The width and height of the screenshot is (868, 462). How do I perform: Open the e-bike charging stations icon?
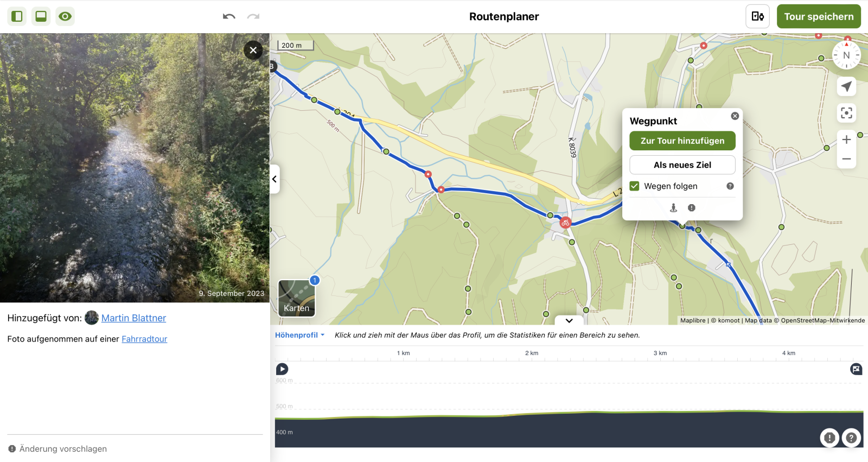tap(757, 16)
